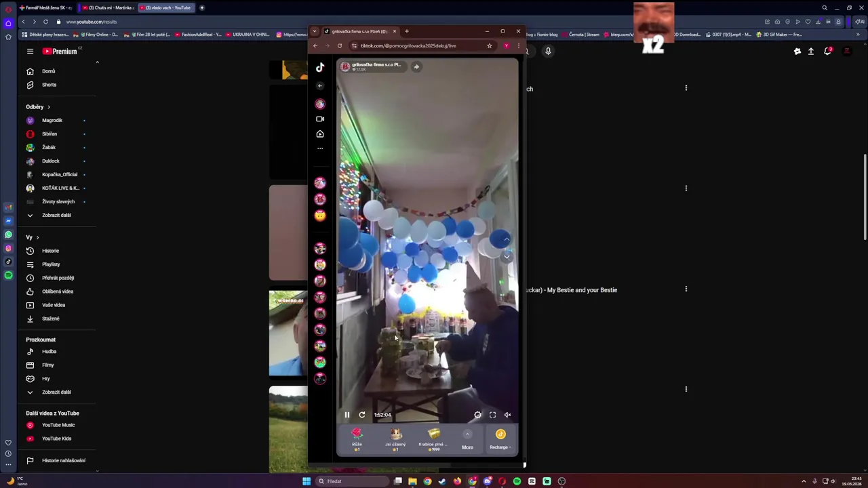This screenshot has width=868, height=488.
Task: Click the TikTok address bar URL
Action: [x=408, y=45]
